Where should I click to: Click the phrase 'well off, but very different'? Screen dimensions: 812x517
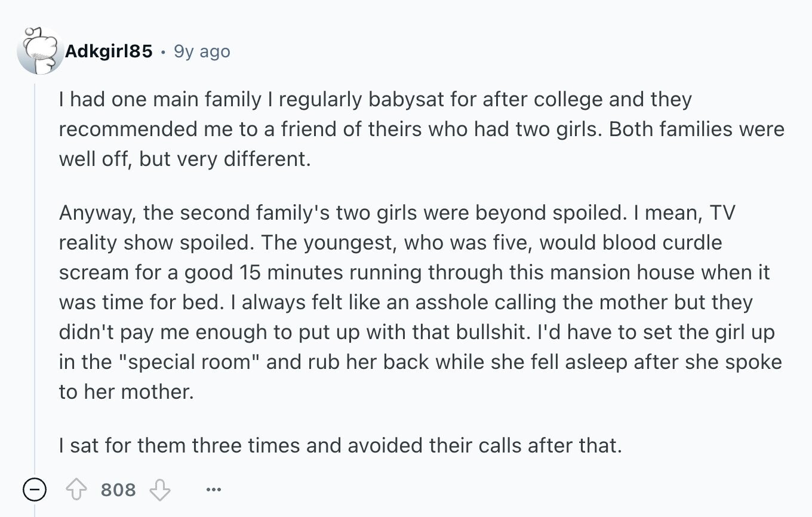(184, 160)
